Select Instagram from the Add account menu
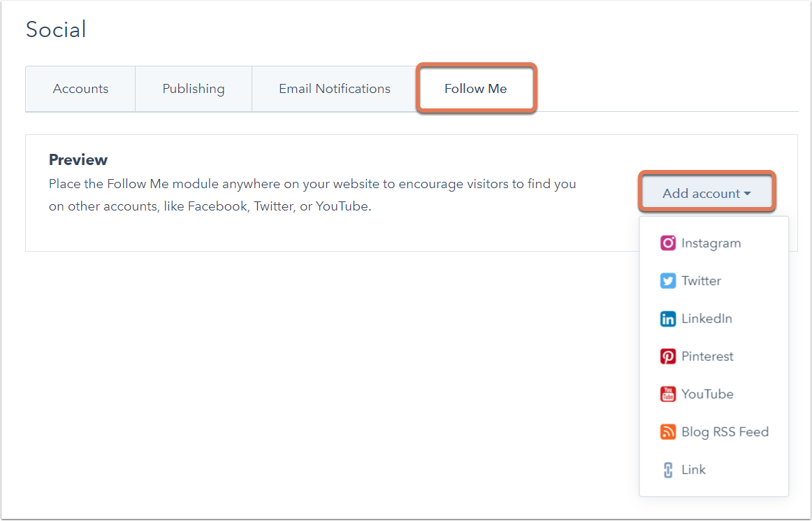This screenshot has height=521, width=812. tap(711, 243)
